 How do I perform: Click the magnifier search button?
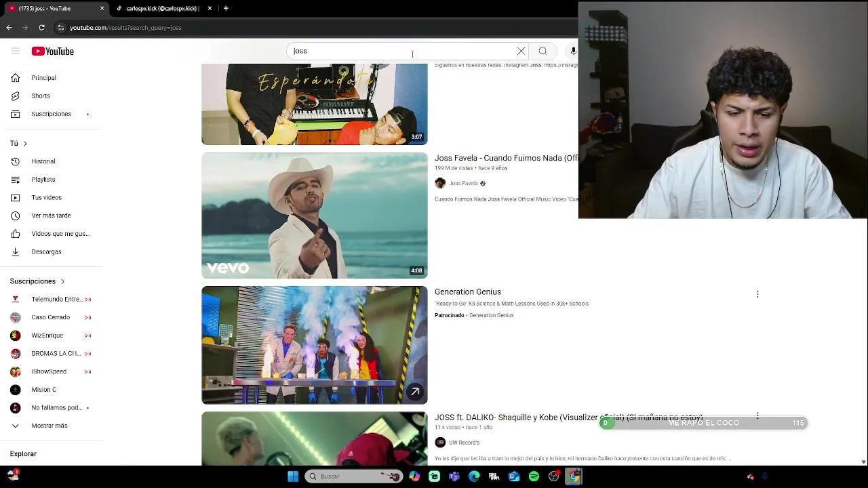[x=542, y=52]
